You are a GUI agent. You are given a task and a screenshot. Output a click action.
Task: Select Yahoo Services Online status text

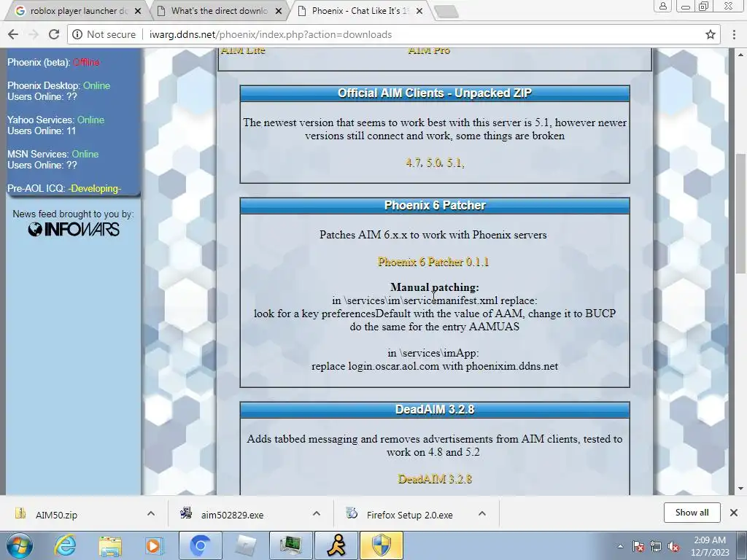click(90, 120)
